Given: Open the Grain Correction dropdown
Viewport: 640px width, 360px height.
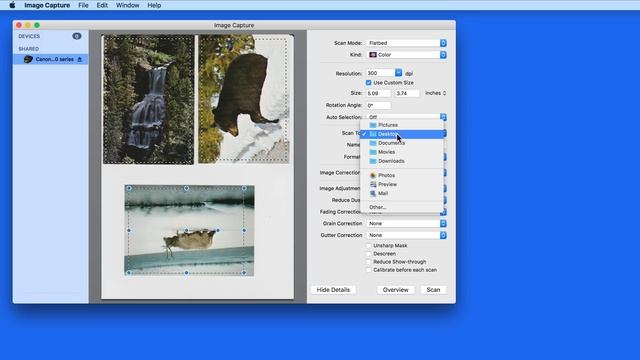Looking at the screenshot, I should tap(406, 223).
